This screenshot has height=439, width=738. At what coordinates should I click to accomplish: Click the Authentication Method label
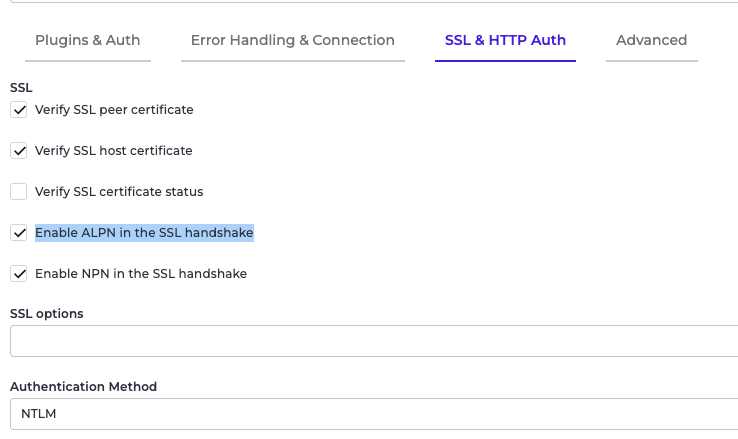(x=83, y=386)
